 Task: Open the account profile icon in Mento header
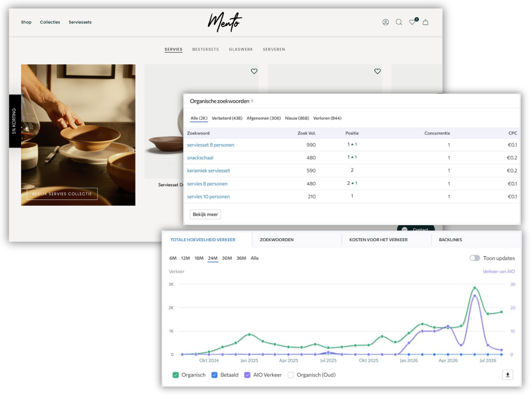pos(386,22)
